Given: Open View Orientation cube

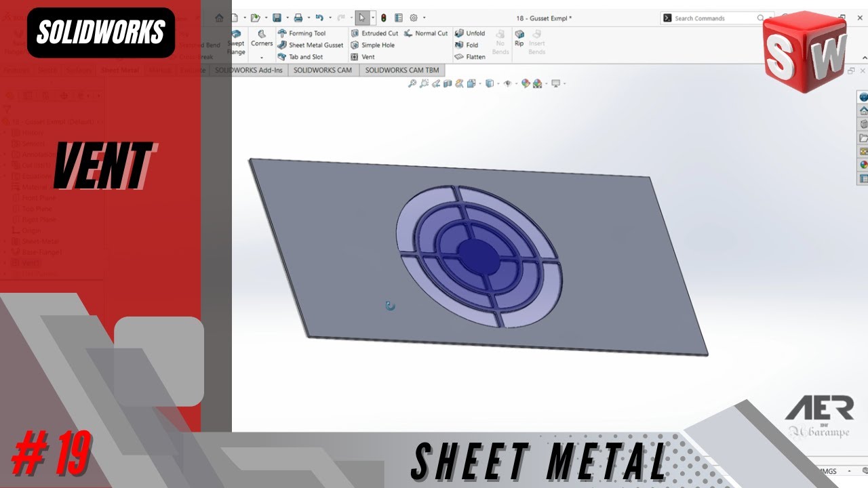Looking at the screenshot, I should tap(471, 83).
